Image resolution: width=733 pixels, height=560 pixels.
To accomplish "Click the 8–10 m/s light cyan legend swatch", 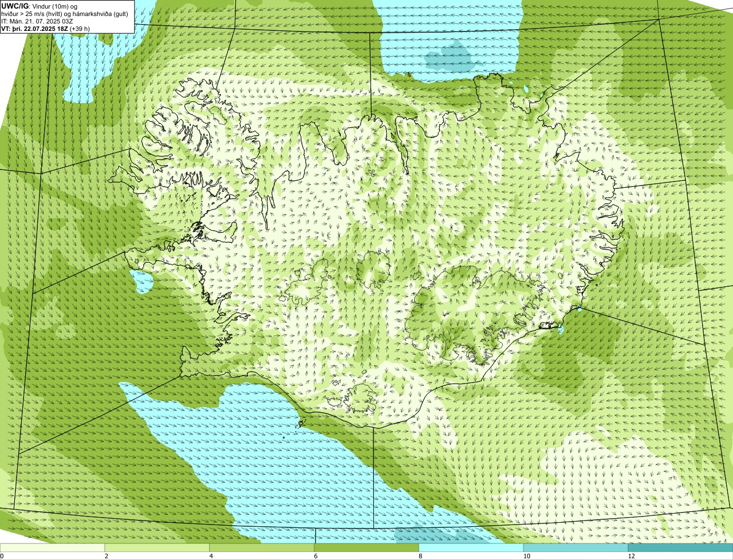I will tap(472, 547).
